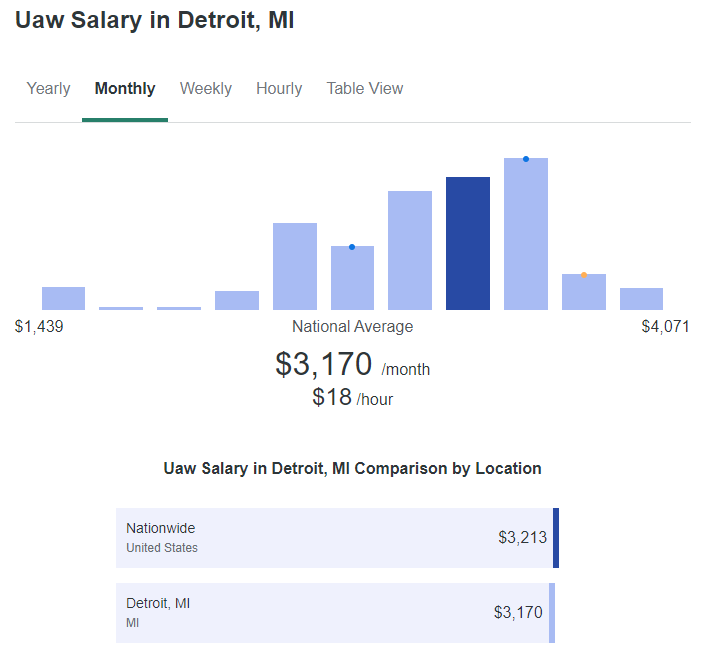Click the $1,439 minimum salary label
Screen dimensions: 701x656
coord(39,326)
